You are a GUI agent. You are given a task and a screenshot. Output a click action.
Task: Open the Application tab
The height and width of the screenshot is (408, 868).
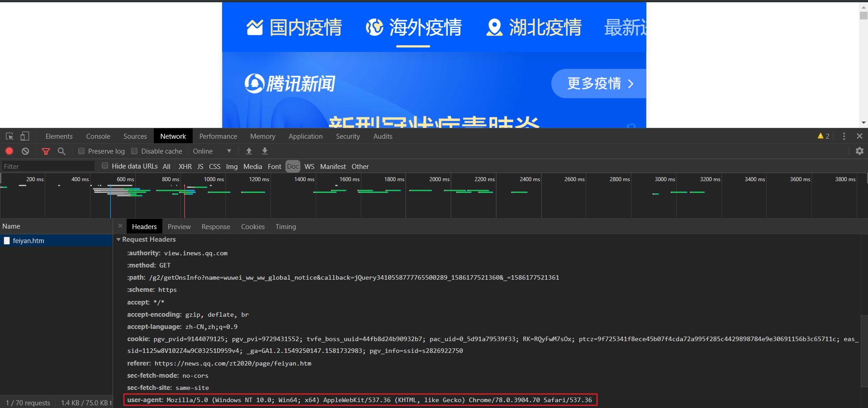[306, 136]
